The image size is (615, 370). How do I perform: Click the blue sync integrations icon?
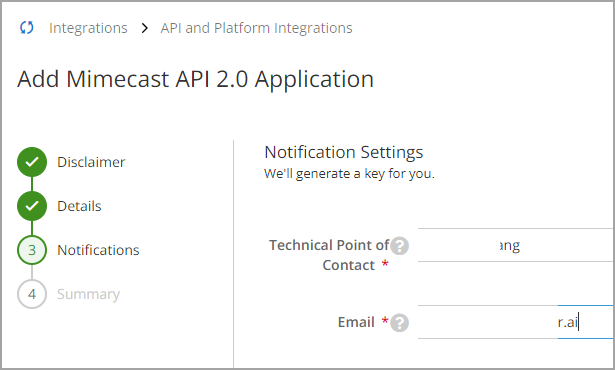[x=27, y=27]
